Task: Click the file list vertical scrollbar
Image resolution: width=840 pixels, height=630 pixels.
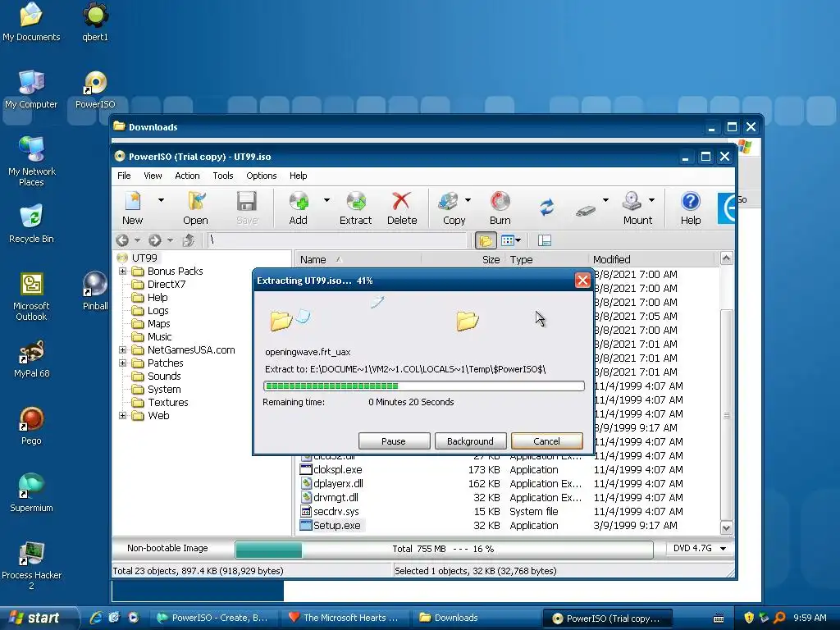Action: pyautogui.click(x=727, y=394)
